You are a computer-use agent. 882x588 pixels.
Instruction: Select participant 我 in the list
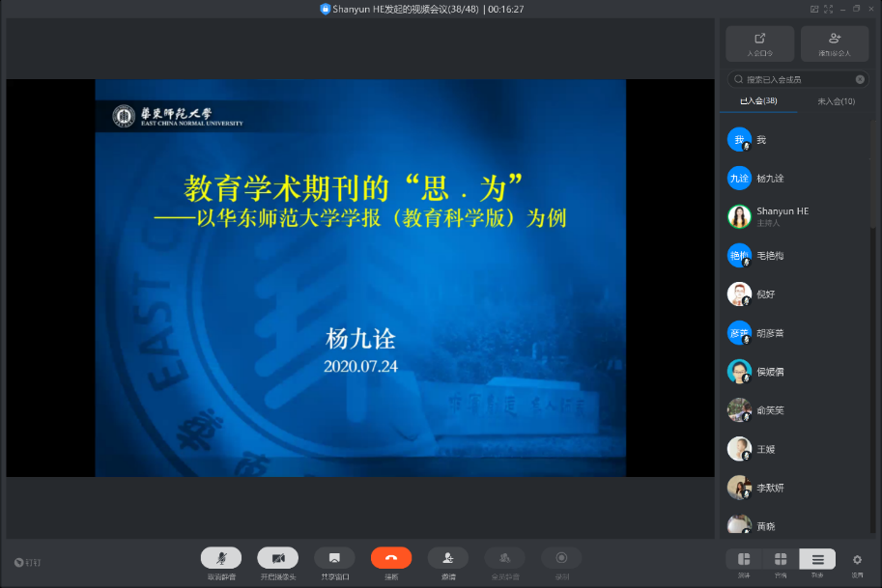click(795, 139)
